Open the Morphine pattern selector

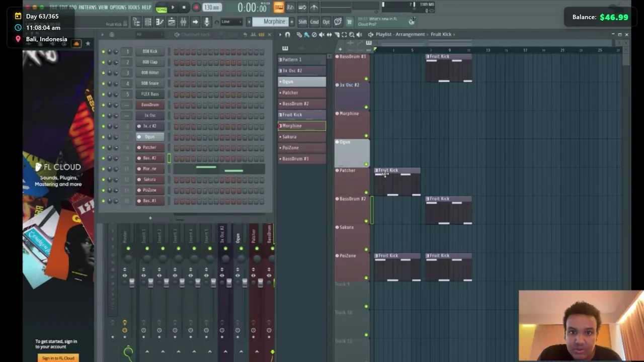click(270, 22)
